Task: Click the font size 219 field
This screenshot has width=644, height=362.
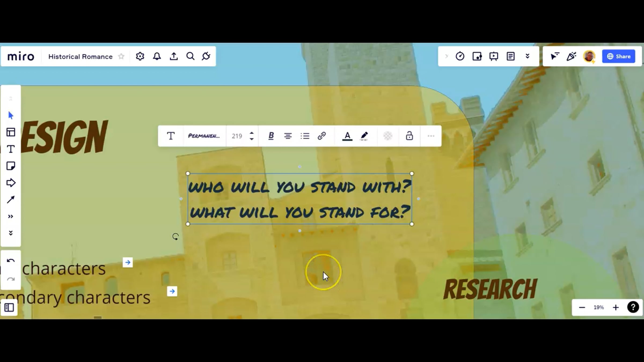Action: (237, 136)
